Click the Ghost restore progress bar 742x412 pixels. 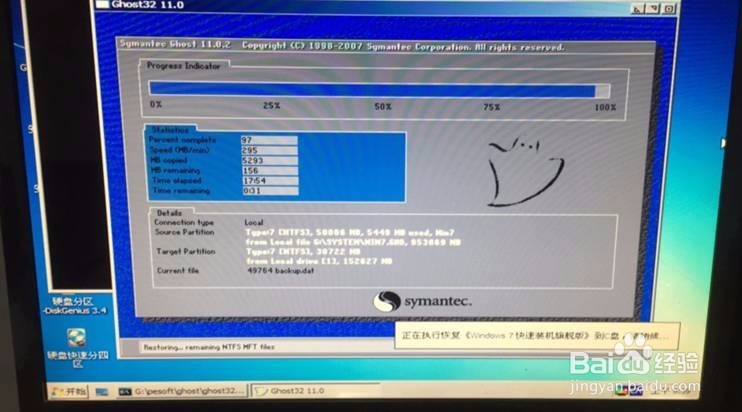pyautogui.click(x=380, y=89)
